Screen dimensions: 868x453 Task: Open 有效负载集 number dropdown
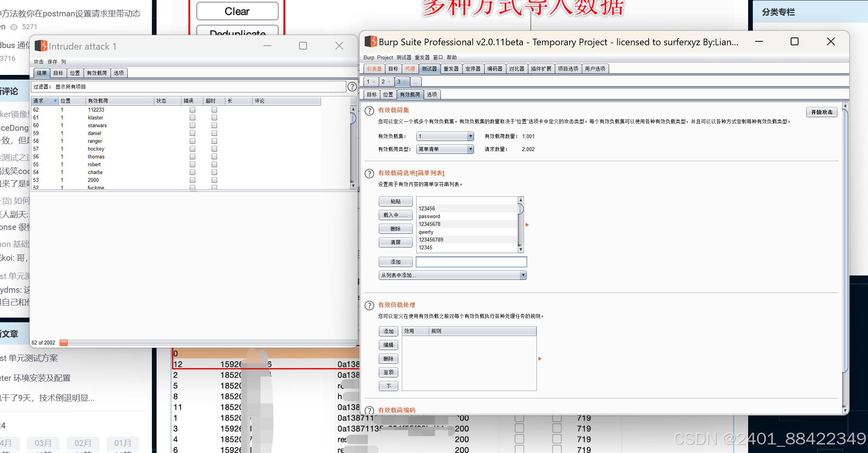(470, 136)
